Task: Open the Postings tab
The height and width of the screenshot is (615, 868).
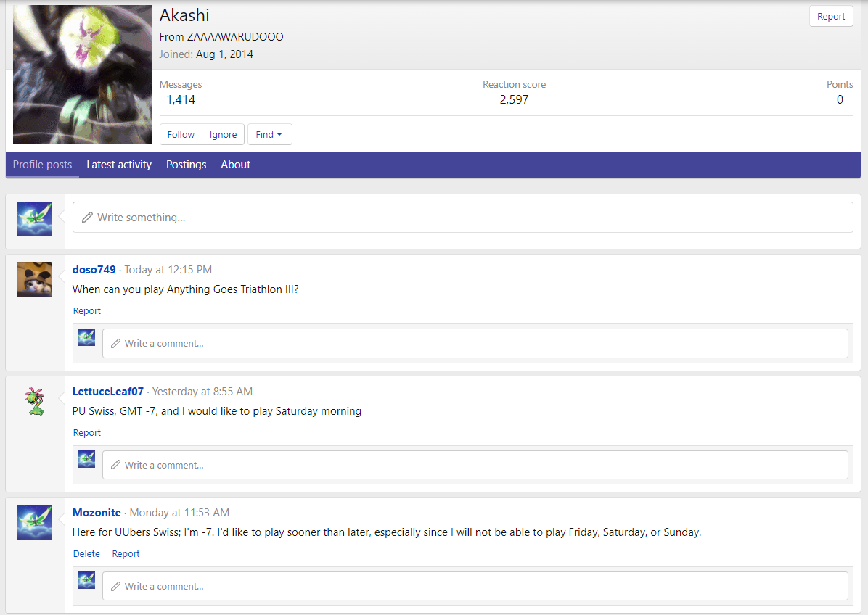Action: pyautogui.click(x=186, y=165)
